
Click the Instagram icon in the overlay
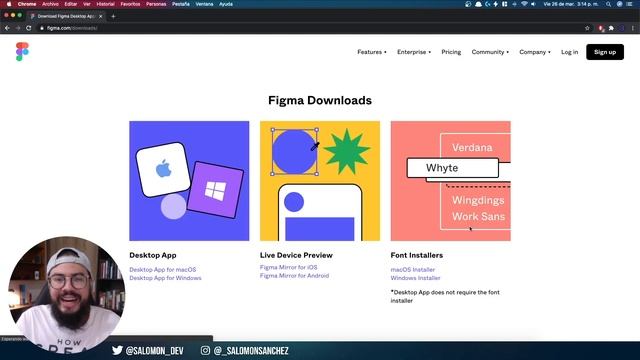point(205,350)
